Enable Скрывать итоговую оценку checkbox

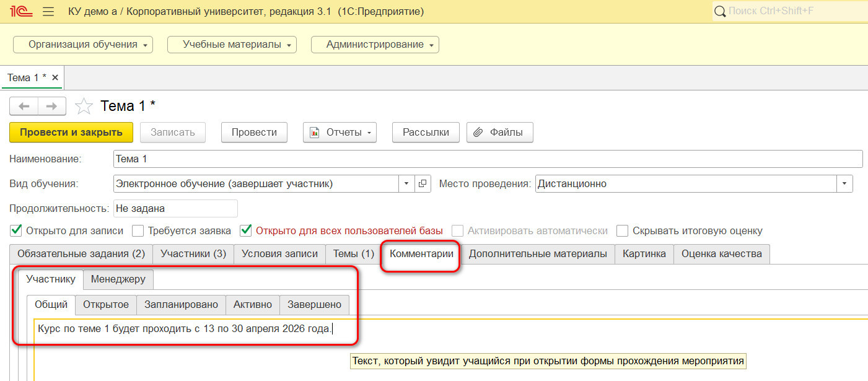click(x=622, y=230)
